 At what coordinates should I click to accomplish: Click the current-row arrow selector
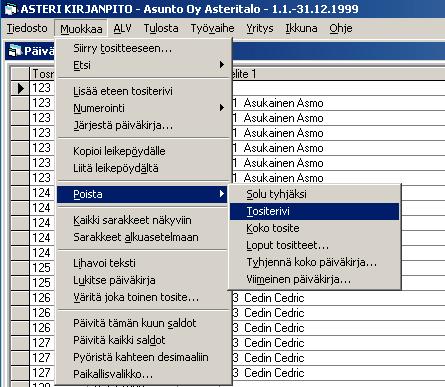click(x=20, y=88)
